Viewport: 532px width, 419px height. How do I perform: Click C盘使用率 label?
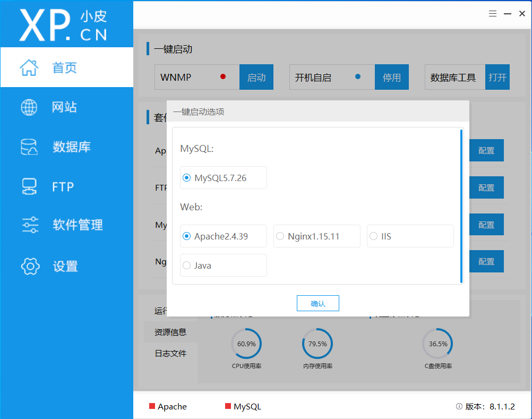pos(438,366)
